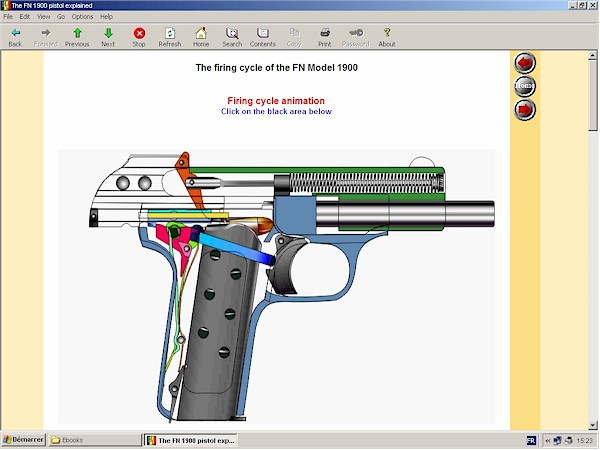Click the application icon in title bar
The height and width of the screenshot is (450, 600).
(x=5, y=5)
